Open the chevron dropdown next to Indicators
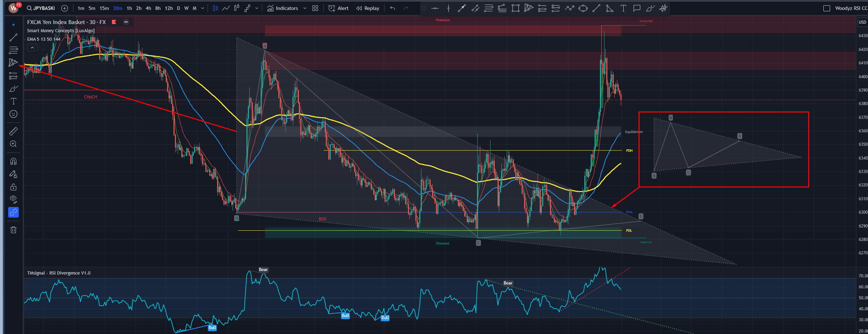Image resolution: width=868 pixels, height=334 pixels. tap(305, 8)
